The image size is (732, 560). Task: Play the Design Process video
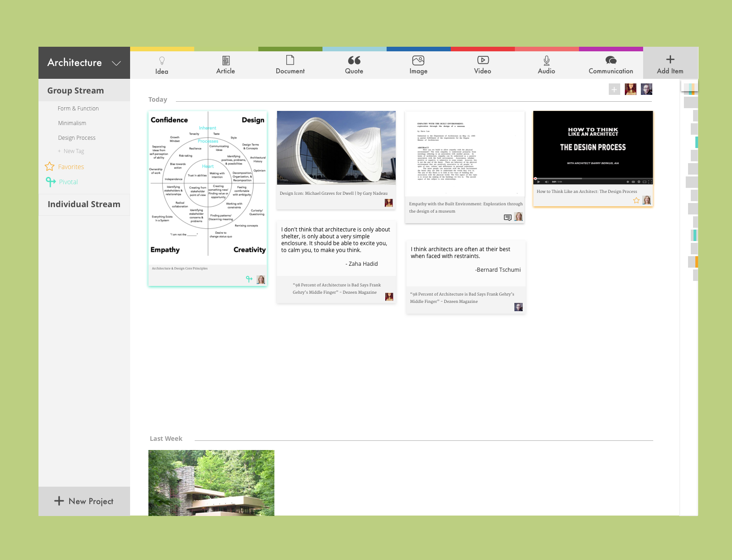538,182
